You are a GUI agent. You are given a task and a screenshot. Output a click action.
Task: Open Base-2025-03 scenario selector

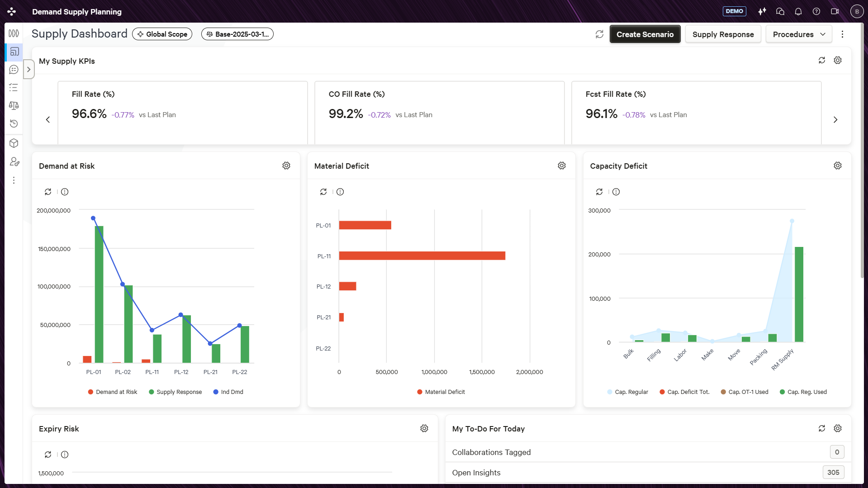pos(237,34)
